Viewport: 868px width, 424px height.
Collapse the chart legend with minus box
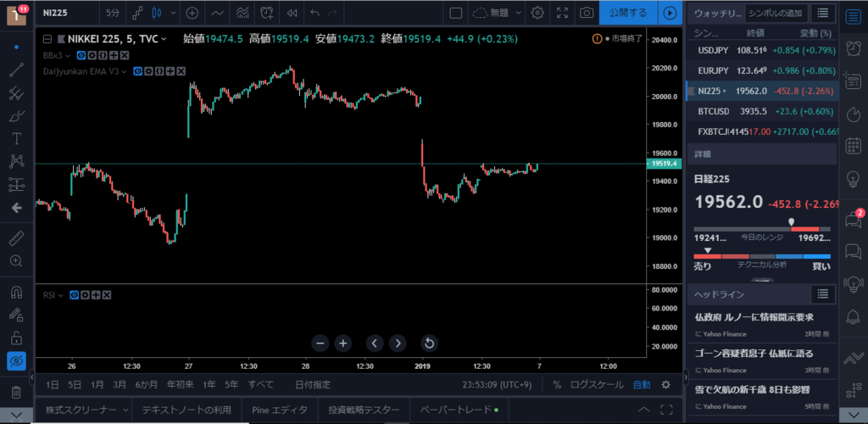click(x=47, y=39)
